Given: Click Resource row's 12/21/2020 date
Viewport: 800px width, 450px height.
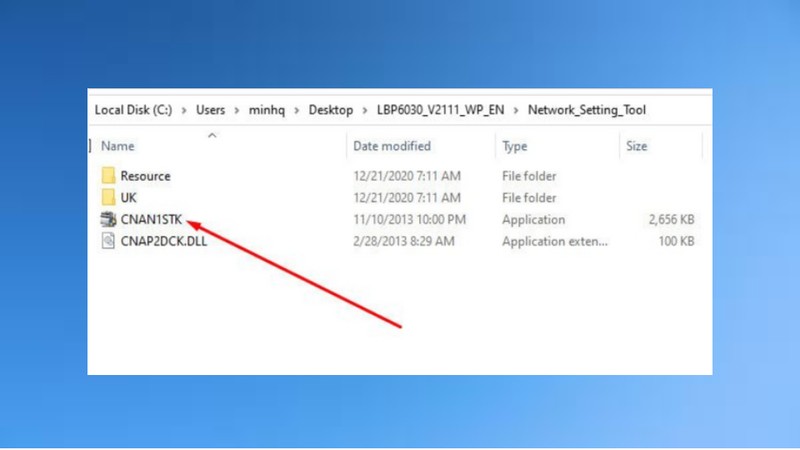Looking at the screenshot, I should [x=407, y=176].
